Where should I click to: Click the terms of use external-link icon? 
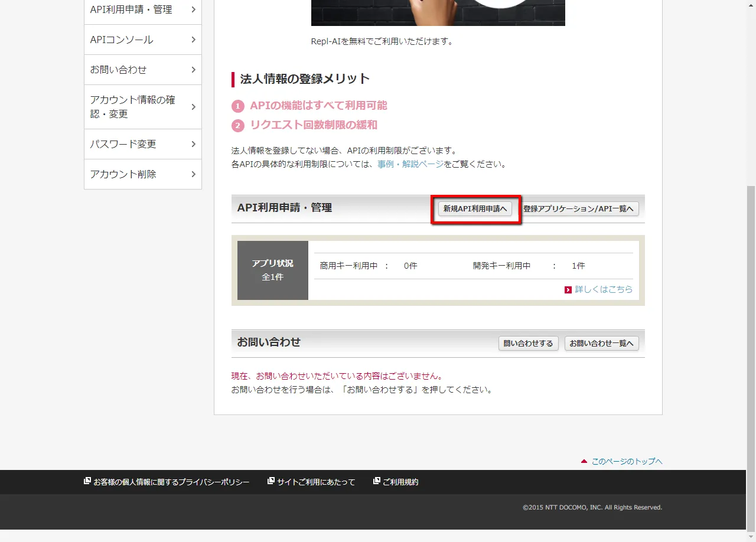377,481
